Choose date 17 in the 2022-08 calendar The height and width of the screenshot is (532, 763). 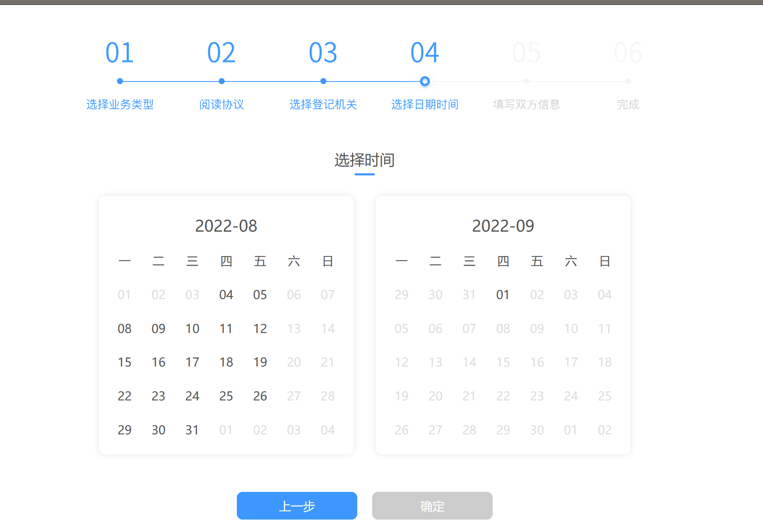coord(192,362)
